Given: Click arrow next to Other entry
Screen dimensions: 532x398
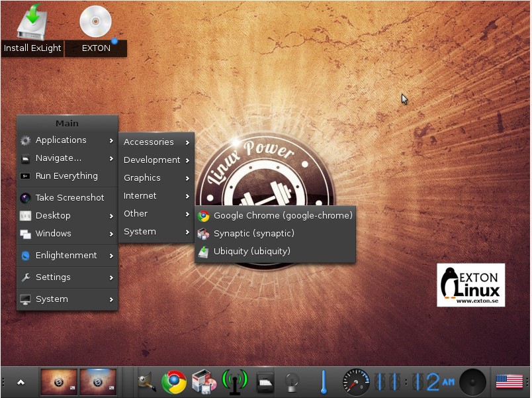Looking at the screenshot, I should coord(187,214).
